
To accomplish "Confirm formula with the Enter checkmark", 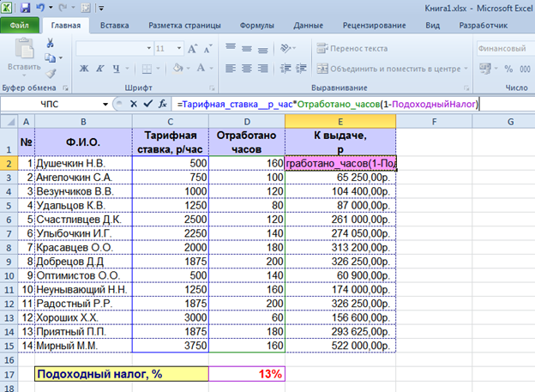I will pos(148,104).
